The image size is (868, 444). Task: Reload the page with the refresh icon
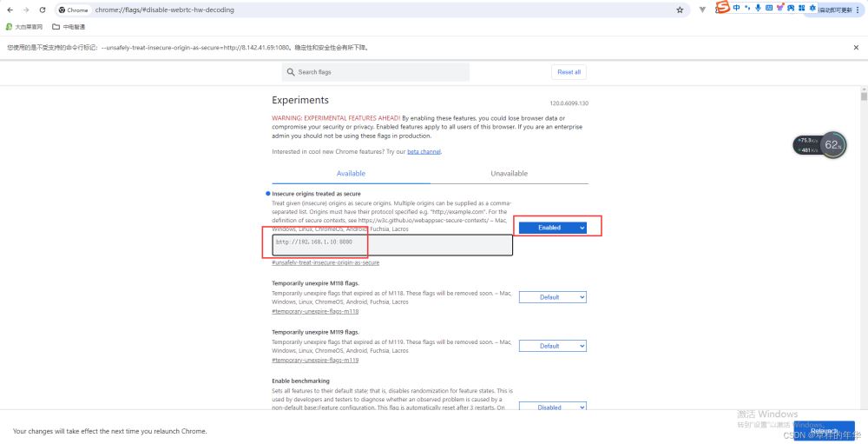pyautogui.click(x=43, y=10)
